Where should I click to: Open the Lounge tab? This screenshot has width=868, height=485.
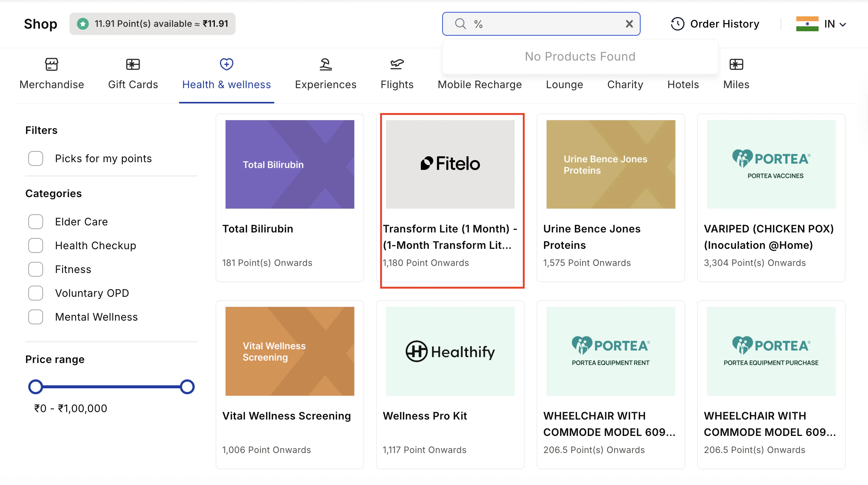[x=564, y=84]
